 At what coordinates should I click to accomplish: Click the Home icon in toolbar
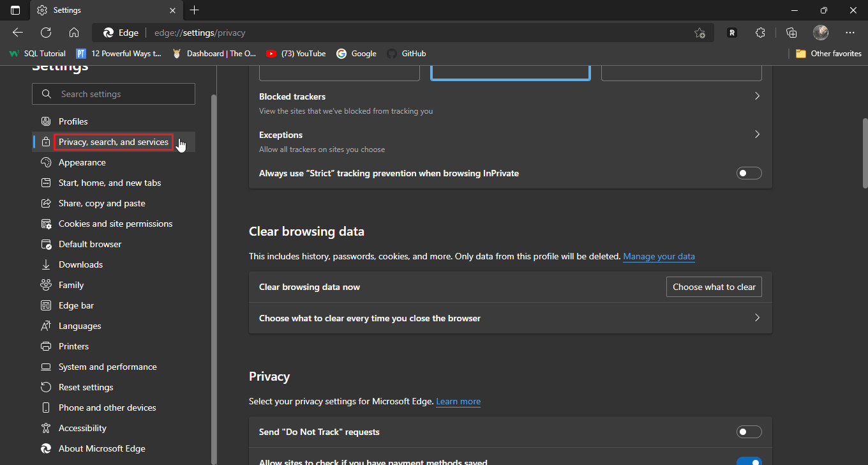[x=74, y=33]
